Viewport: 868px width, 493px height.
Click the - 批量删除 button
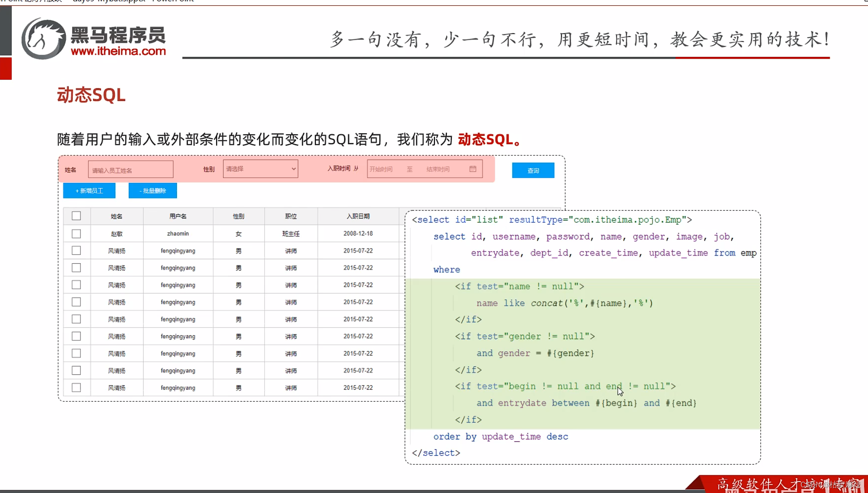(153, 190)
